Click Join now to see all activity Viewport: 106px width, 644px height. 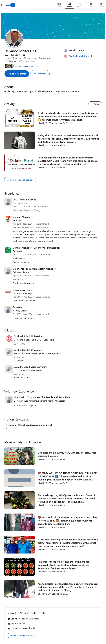(x=20, y=180)
